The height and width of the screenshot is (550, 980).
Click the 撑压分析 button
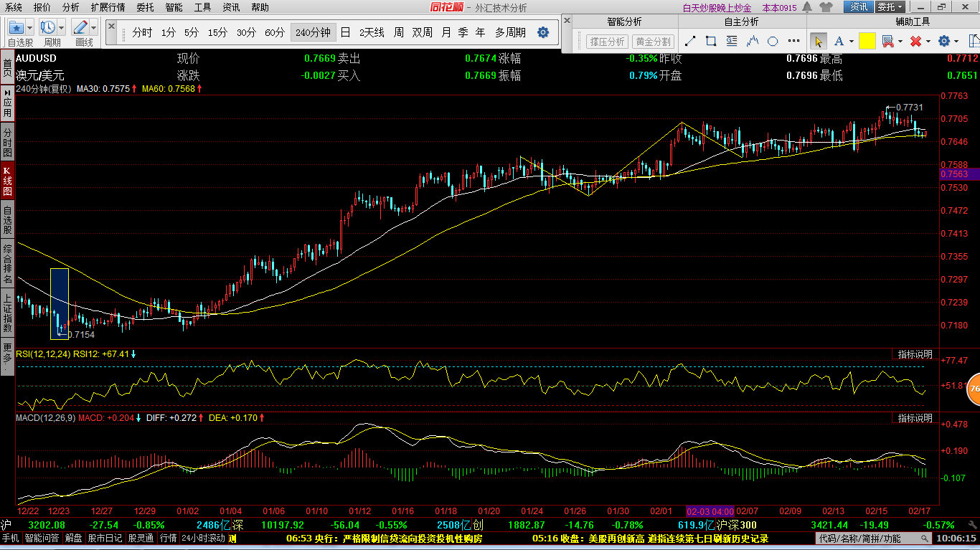[607, 42]
